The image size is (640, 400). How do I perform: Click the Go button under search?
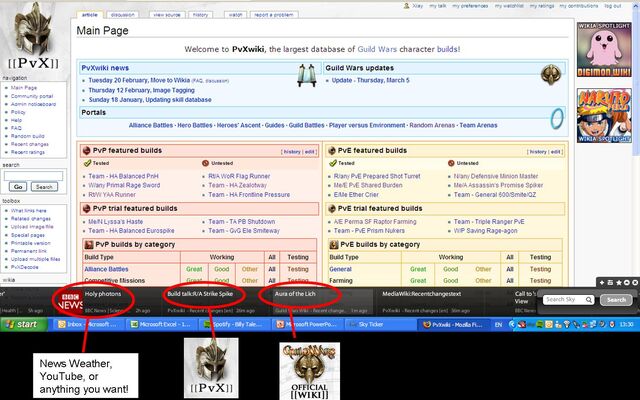tap(18, 187)
